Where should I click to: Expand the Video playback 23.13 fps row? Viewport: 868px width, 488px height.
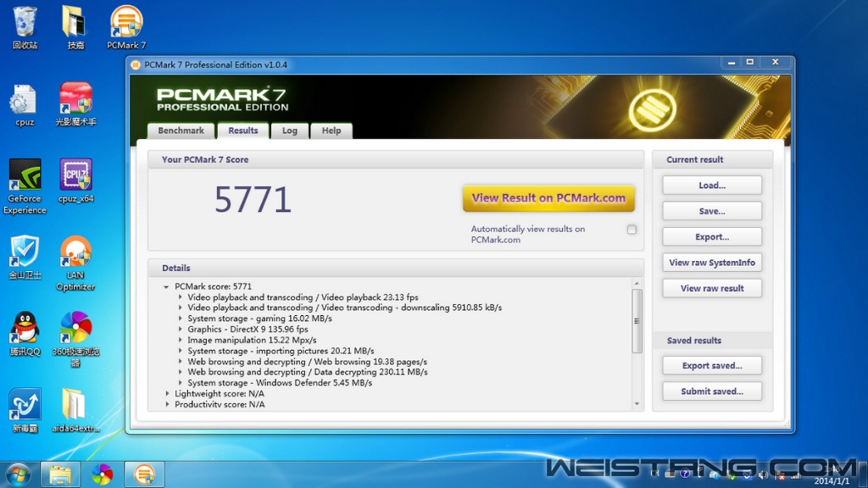[x=180, y=297]
